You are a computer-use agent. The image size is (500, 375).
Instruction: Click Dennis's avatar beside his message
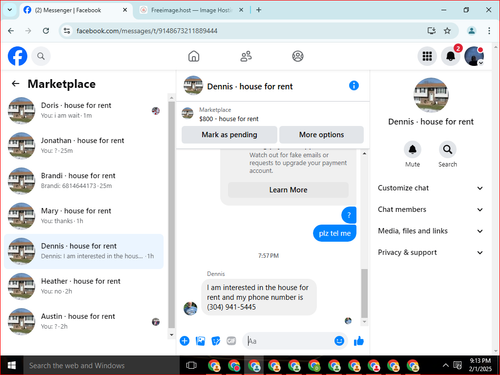click(x=190, y=308)
